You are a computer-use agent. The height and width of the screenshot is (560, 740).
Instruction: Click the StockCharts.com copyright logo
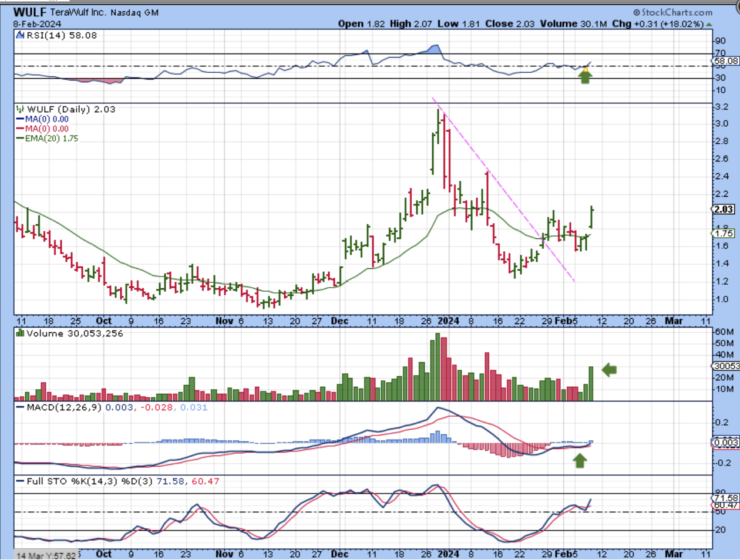pyautogui.click(x=672, y=12)
